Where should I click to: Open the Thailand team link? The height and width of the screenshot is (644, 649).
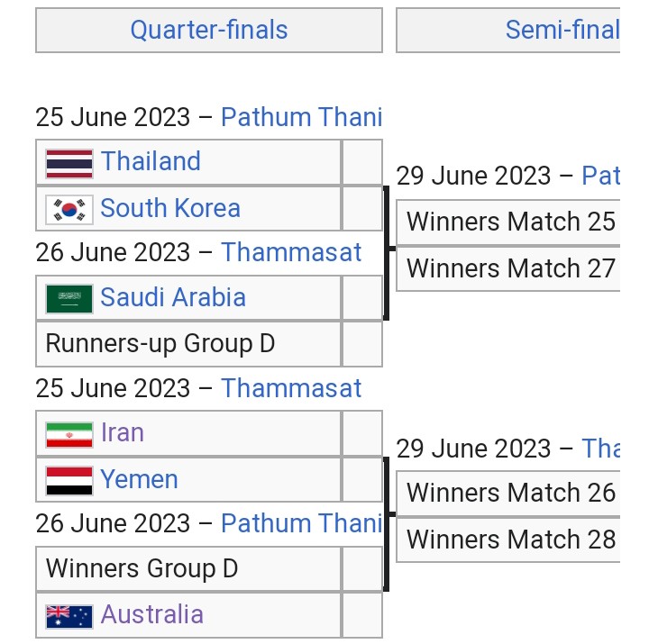151,161
